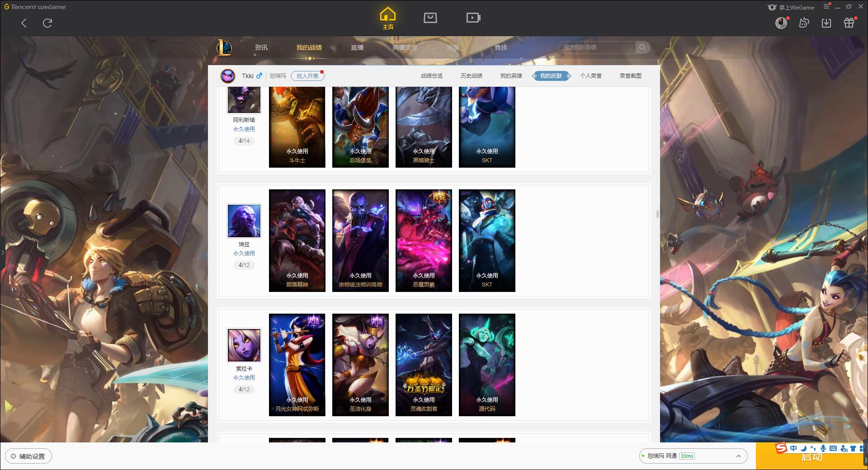
Task: Open the 我的战绩 tab
Action: [x=309, y=47]
